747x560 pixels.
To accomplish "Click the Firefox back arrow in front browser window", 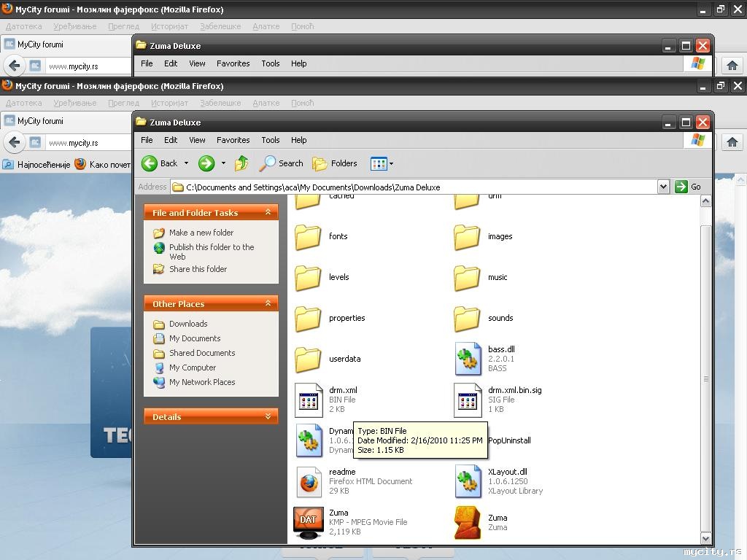I will [x=15, y=142].
